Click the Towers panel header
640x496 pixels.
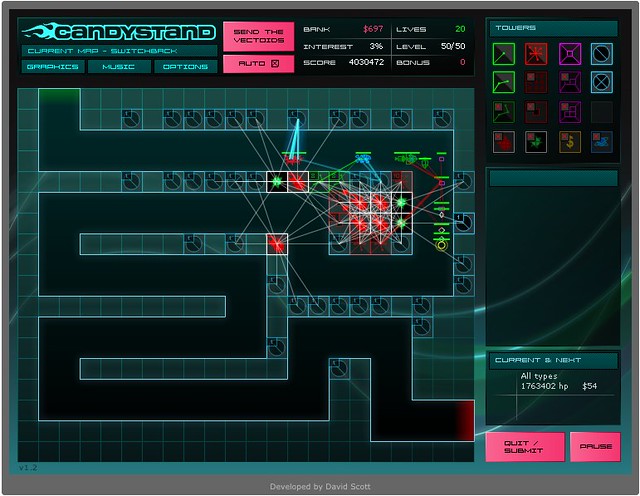click(553, 28)
